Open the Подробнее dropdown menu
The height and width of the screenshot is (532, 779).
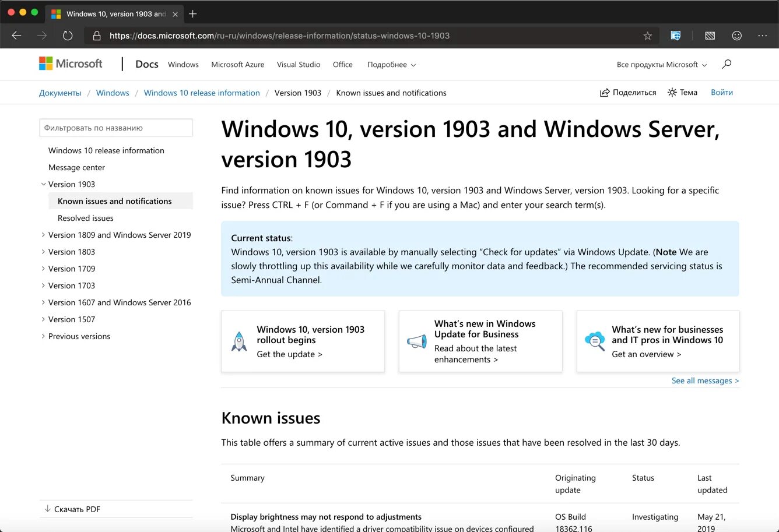point(392,65)
